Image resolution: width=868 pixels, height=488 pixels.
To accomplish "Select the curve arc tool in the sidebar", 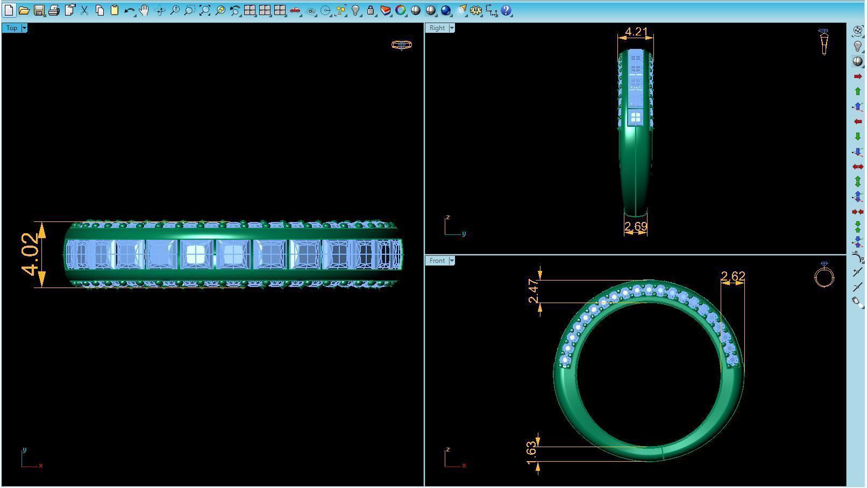I will (858, 257).
